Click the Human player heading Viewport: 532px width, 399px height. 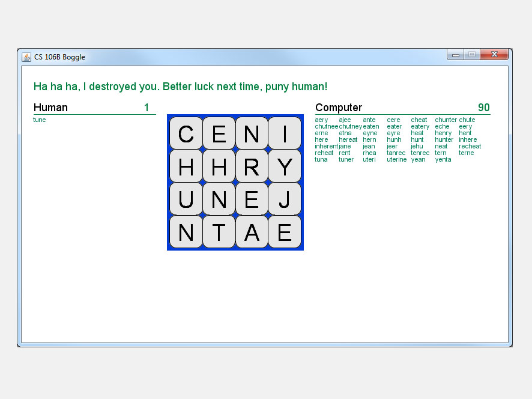[x=50, y=108]
